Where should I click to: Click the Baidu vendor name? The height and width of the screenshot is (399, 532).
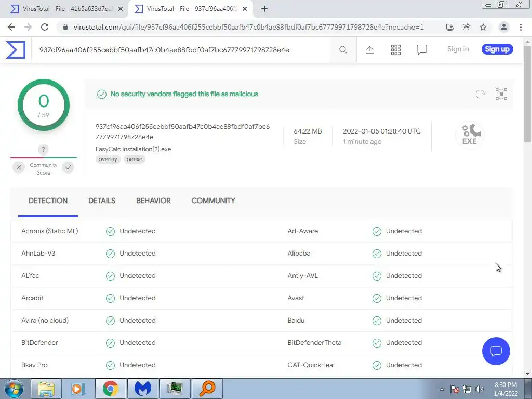tap(296, 320)
